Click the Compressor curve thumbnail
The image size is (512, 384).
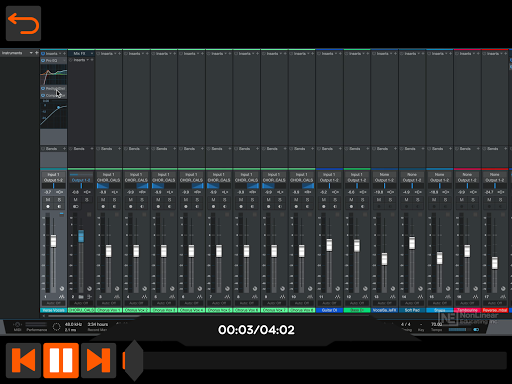point(54,113)
